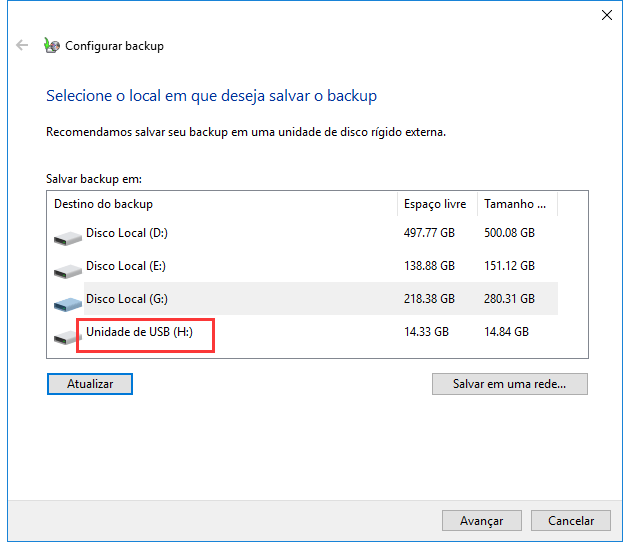Close the backup wizard window
This screenshot has height=549, width=630.
606,15
